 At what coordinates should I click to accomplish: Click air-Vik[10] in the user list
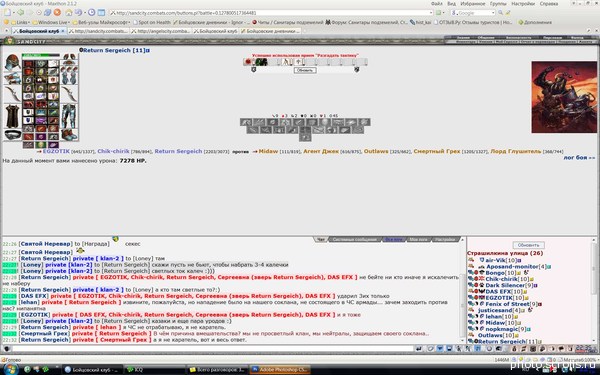[x=501, y=260]
